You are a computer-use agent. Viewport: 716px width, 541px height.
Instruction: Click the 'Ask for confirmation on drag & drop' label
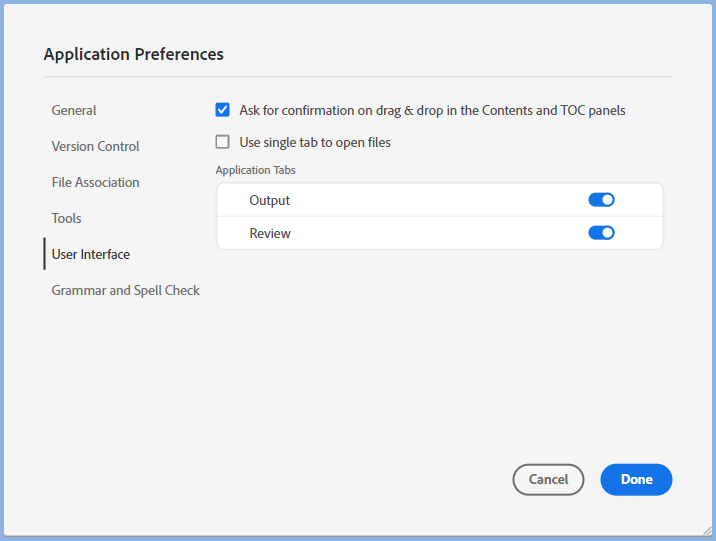click(432, 110)
